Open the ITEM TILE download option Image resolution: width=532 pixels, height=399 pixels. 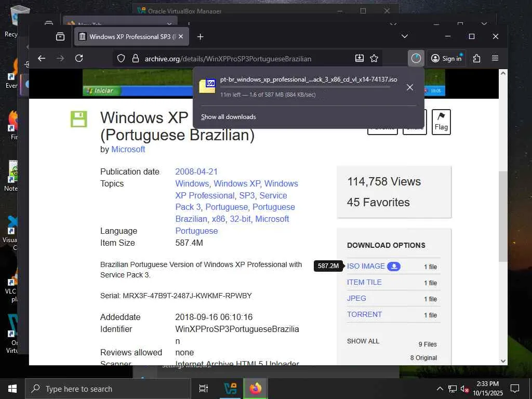coord(364,282)
